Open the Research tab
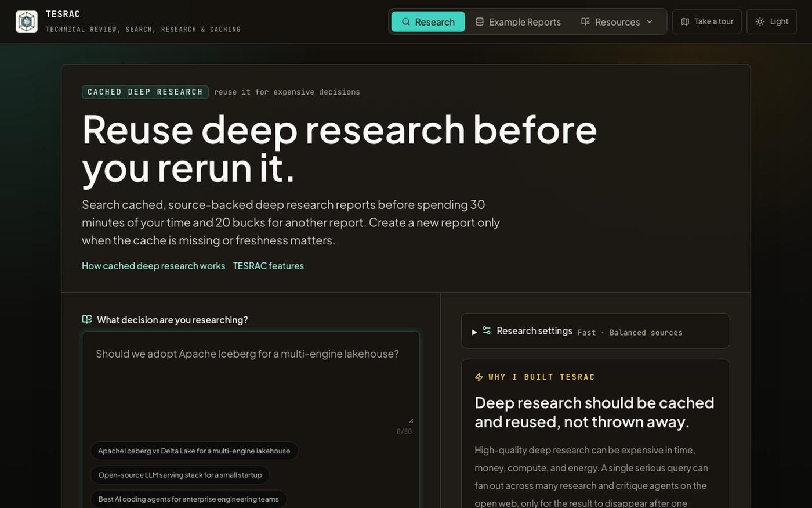Screen dimensions: 812x508 [x=428, y=21]
